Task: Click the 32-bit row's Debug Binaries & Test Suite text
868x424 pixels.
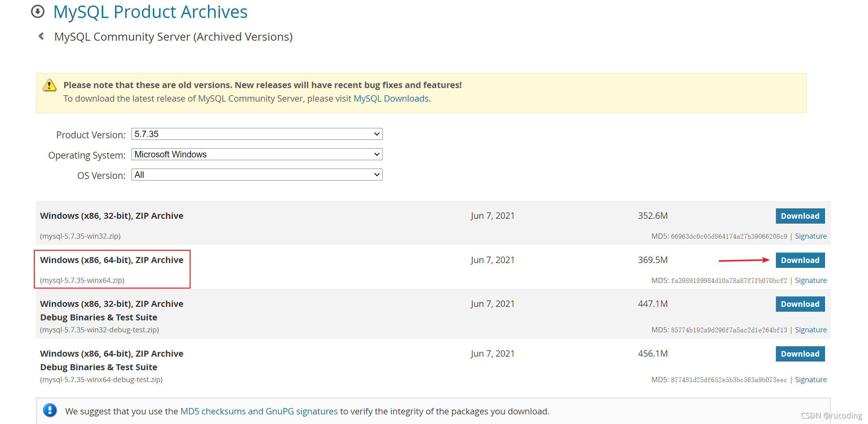Action: click(98, 318)
